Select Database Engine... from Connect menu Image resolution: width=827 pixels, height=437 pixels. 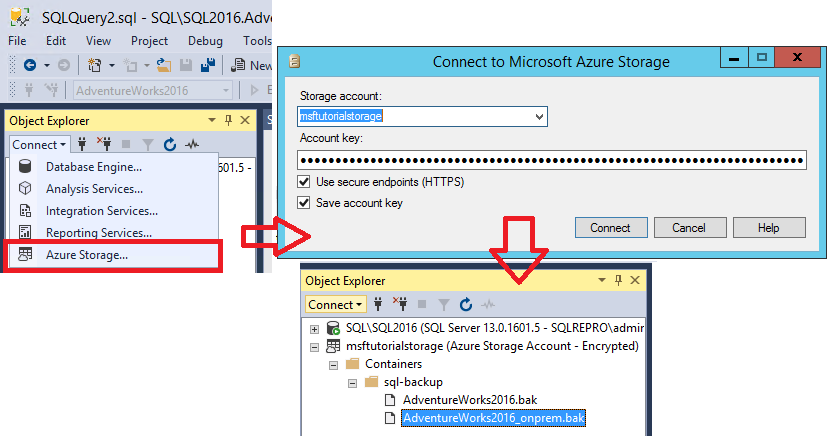pos(113,167)
